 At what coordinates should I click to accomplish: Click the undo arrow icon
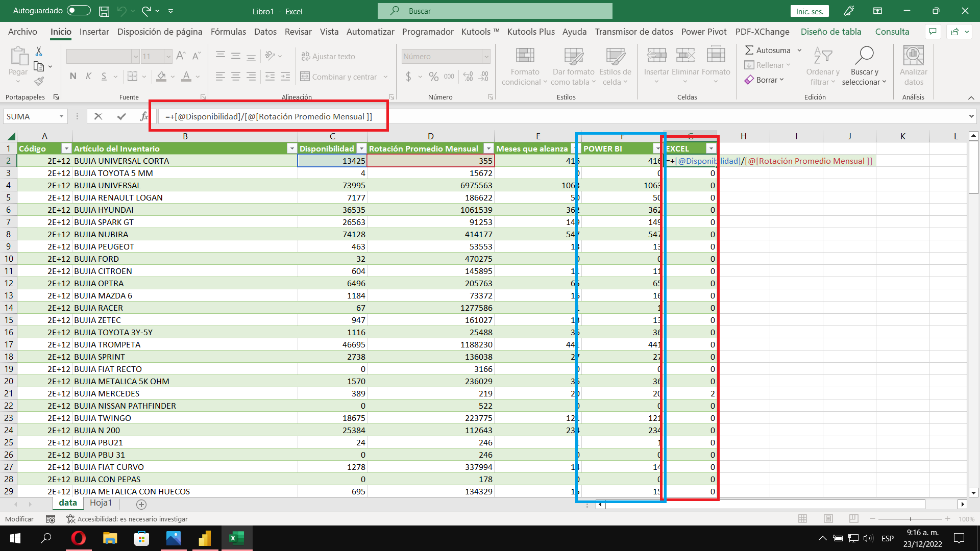coord(121,11)
